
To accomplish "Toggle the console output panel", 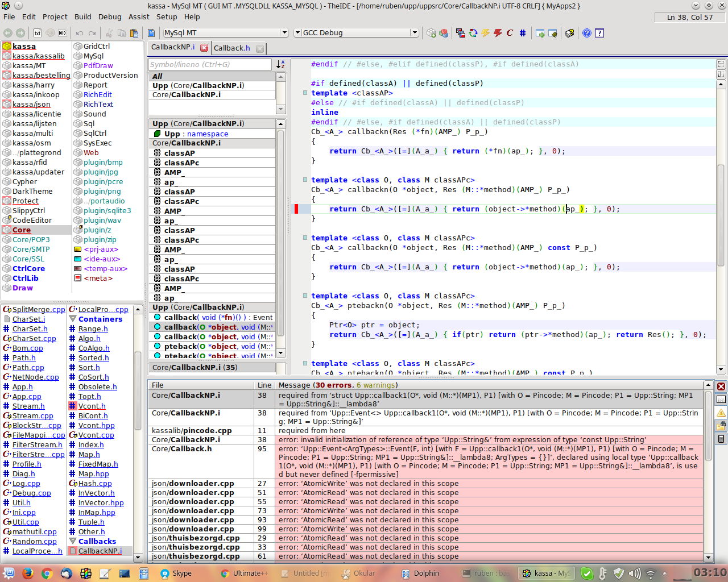I will coord(721,400).
